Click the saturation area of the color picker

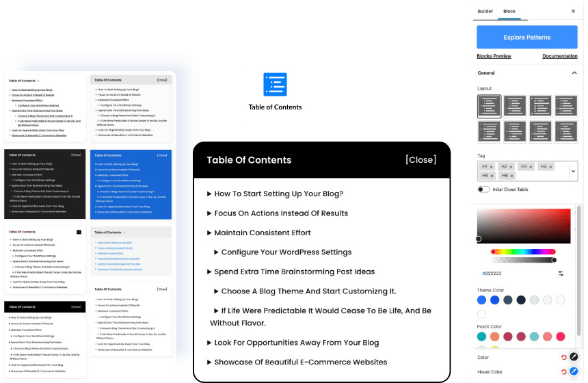[x=524, y=226]
